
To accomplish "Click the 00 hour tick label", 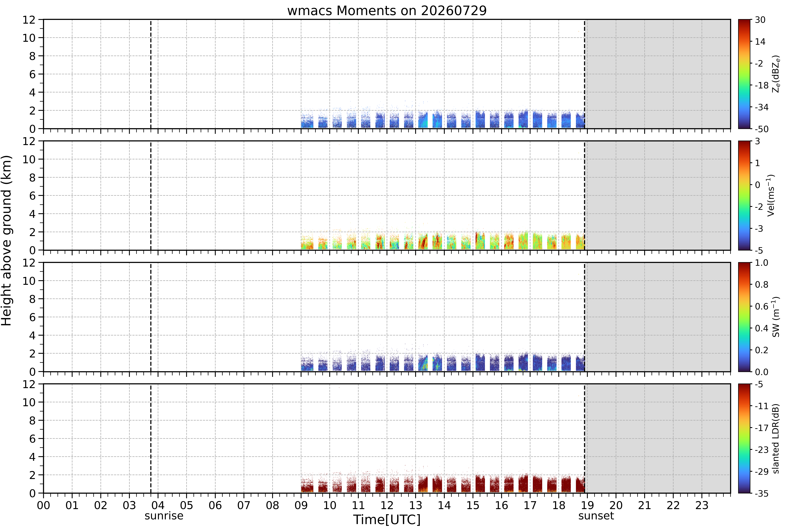I will (x=43, y=505).
